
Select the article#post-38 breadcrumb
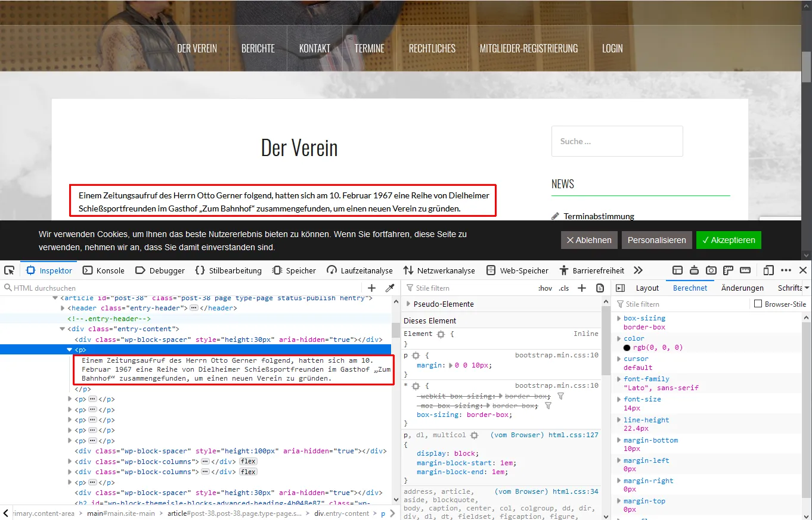click(235, 513)
